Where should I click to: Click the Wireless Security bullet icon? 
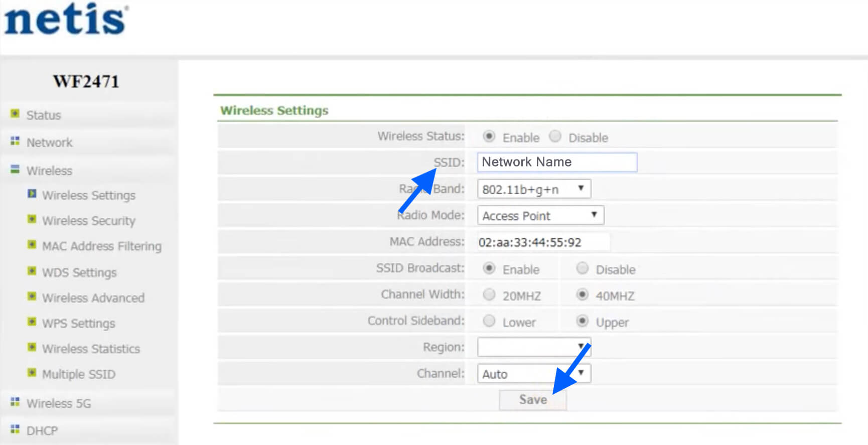point(32,219)
